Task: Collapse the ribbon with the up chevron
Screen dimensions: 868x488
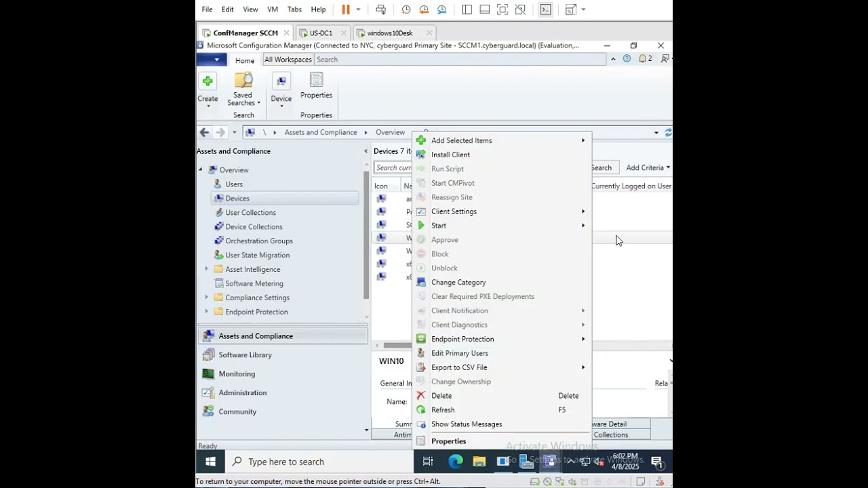Action: (x=613, y=59)
